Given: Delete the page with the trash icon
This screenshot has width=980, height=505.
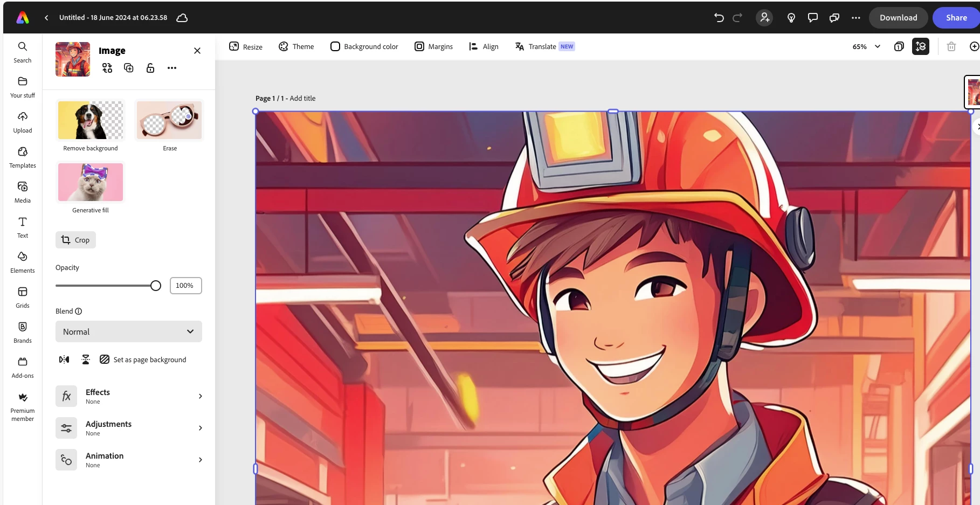Looking at the screenshot, I should click(x=951, y=46).
